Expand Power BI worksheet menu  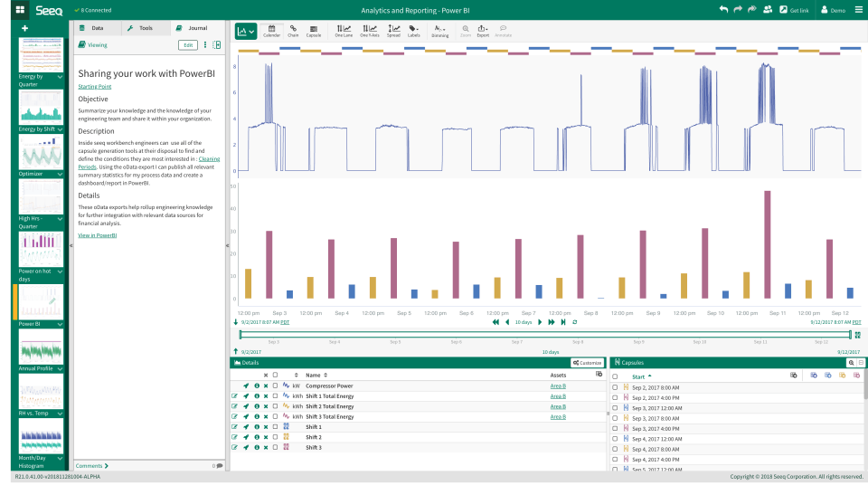[60, 324]
